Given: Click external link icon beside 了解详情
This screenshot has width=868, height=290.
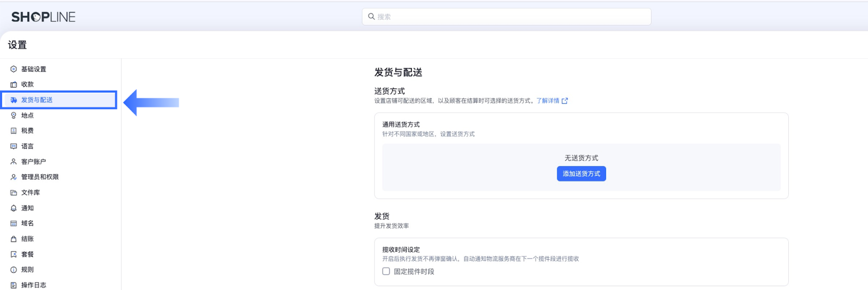Looking at the screenshot, I should point(565,100).
